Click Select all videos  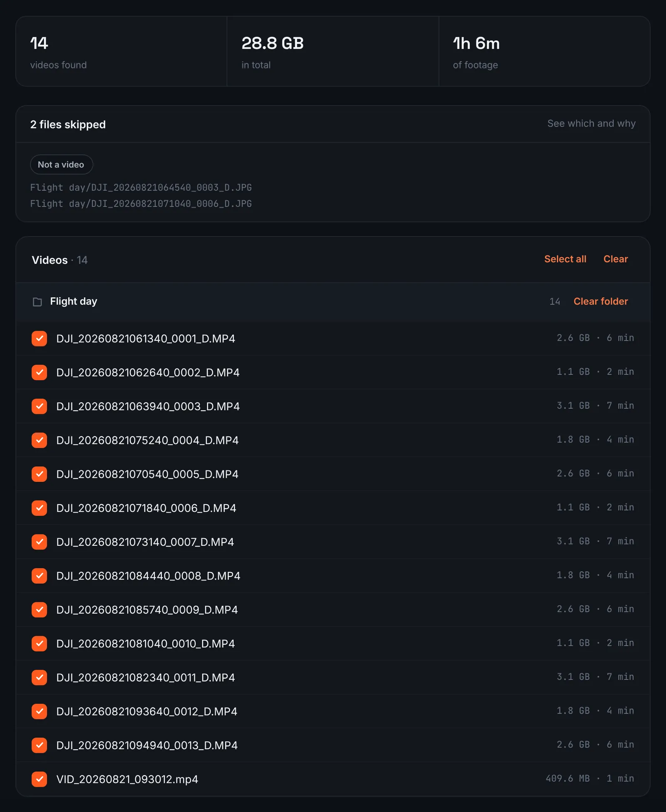pos(565,259)
